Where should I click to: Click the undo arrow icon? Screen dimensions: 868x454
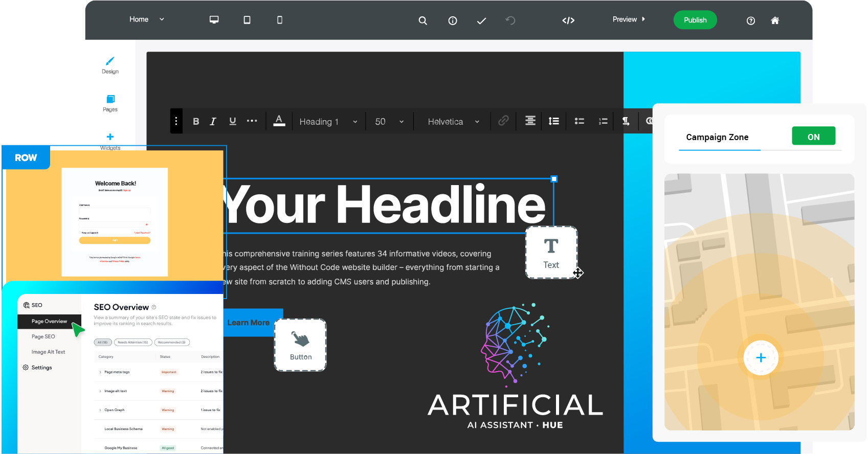tap(510, 20)
